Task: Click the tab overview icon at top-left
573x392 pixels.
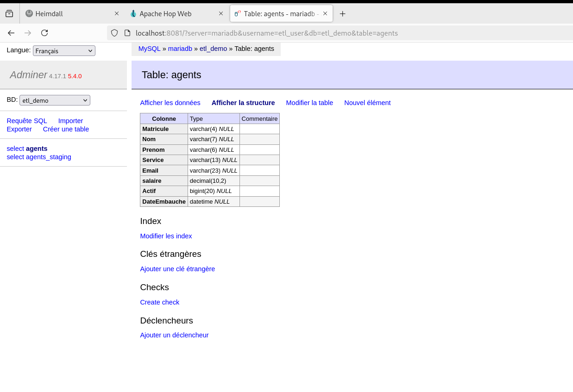Action: pos(9,14)
